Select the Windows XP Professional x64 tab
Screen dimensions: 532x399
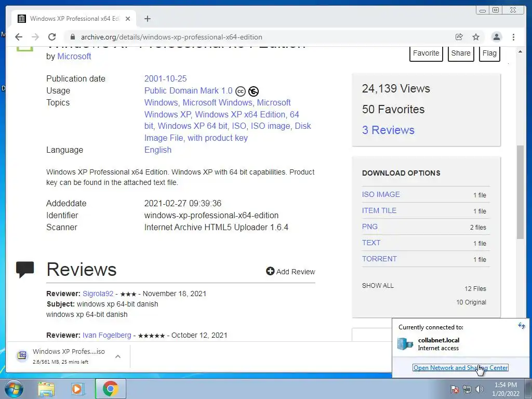tap(74, 19)
